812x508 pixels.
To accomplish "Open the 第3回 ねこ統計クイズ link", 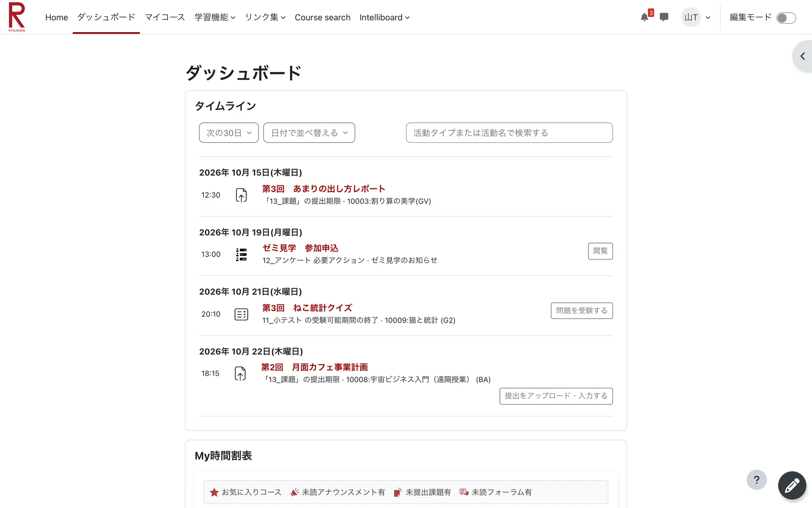I will 307,308.
